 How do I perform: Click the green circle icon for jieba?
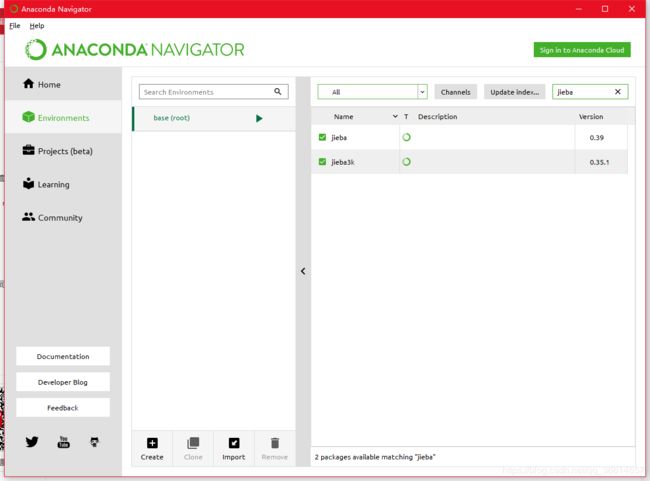406,137
